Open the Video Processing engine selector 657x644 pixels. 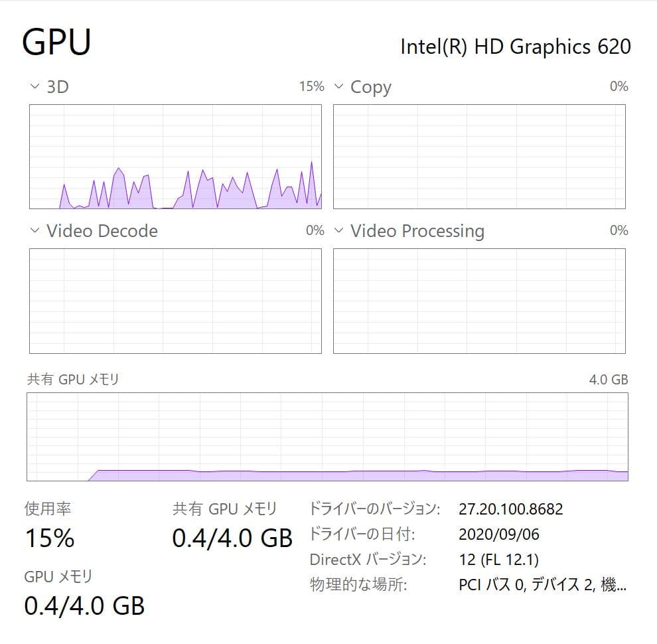[338, 231]
